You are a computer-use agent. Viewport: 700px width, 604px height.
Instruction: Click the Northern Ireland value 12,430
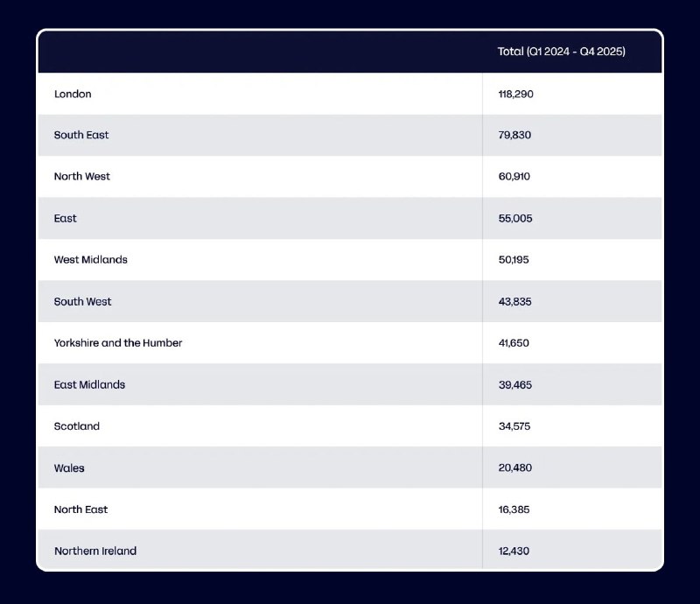[x=514, y=551]
